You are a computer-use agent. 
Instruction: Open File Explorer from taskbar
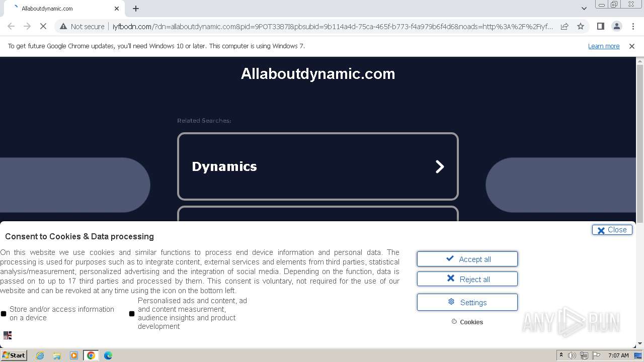click(57, 355)
